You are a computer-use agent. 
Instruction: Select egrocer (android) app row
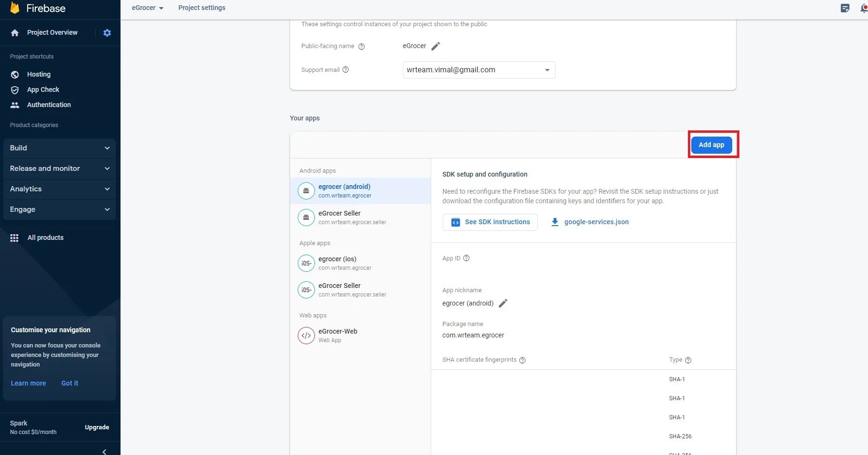tap(360, 191)
